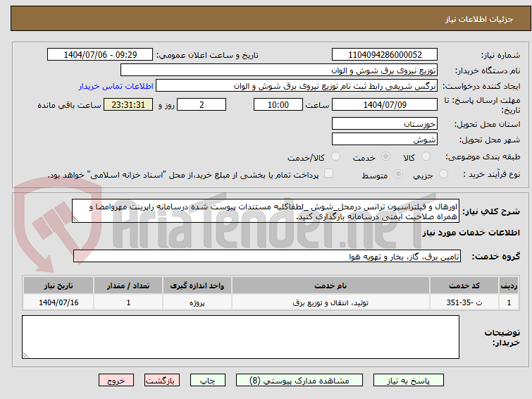The width and height of the screenshot is (532, 399).
Task: Click the quantity cell in the service row
Action: (128, 302)
